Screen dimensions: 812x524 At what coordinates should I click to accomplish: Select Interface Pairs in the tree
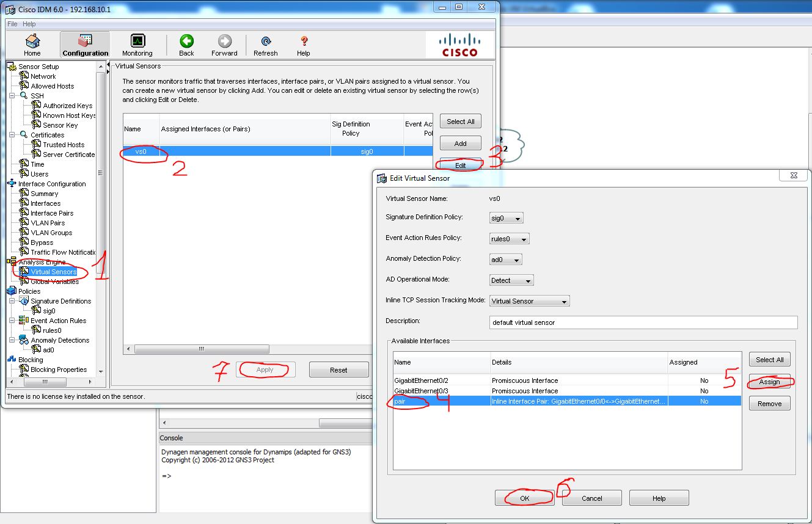[52, 213]
